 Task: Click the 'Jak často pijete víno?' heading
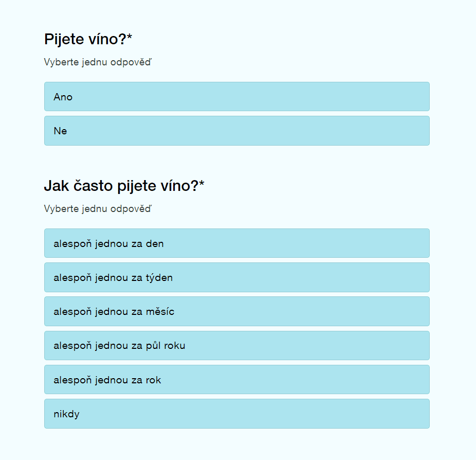tap(121, 186)
